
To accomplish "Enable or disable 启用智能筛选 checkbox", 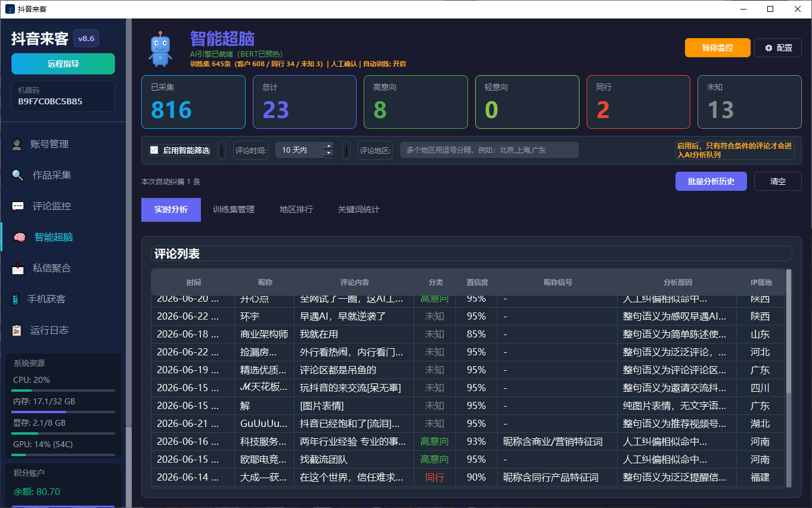I will [154, 150].
